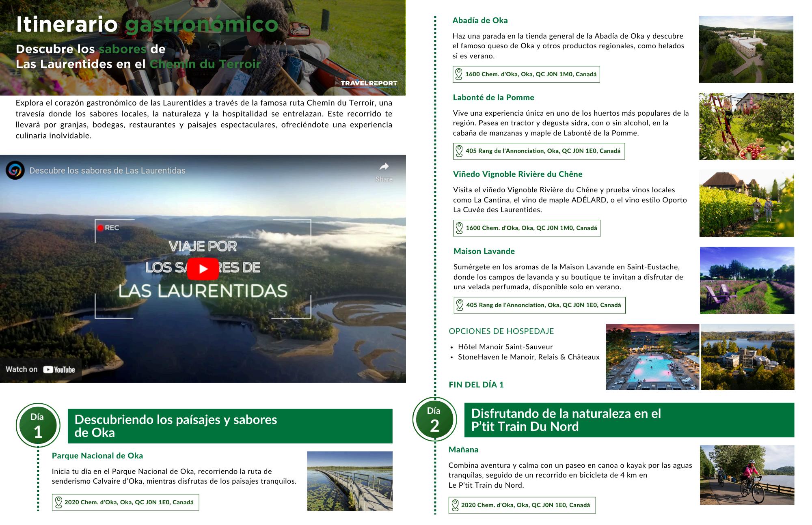
Task: Click the hotel pool at sunset photo
Action: coord(652,357)
